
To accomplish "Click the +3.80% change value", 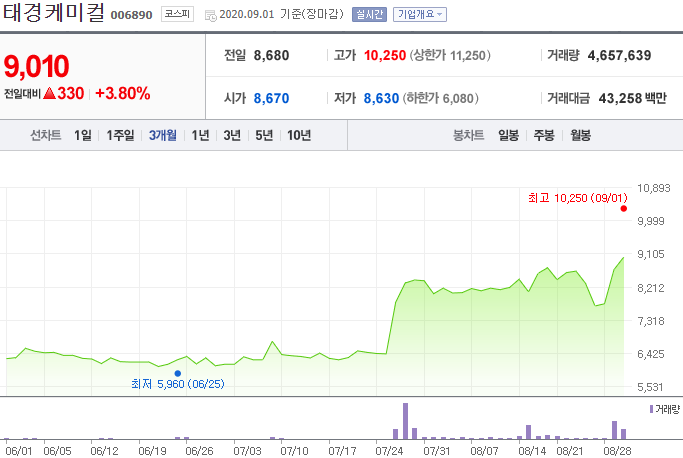I will 122,93.
